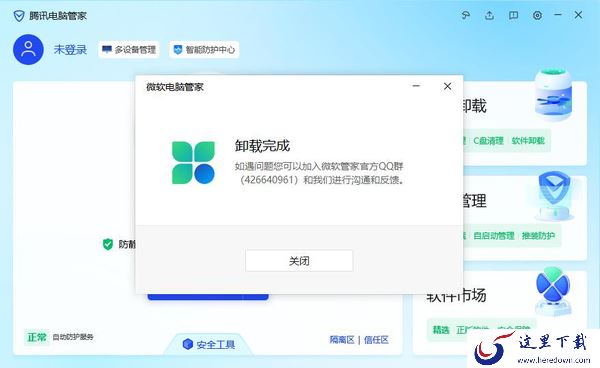Image resolution: width=600 pixels, height=368 pixels.
Task: Click the green 正常 status badge
Action: (x=37, y=337)
